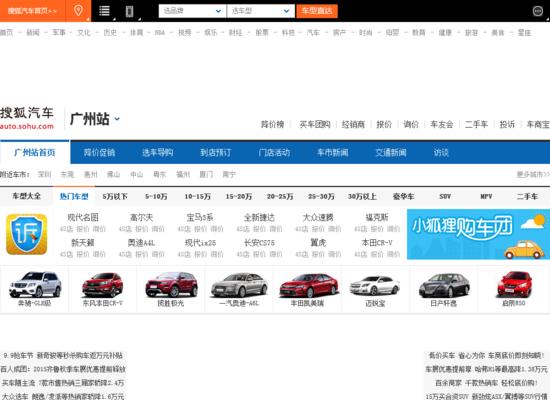Screen dimensions: 550x400
Task: Select the SUV category tab
Action: click(445, 196)
